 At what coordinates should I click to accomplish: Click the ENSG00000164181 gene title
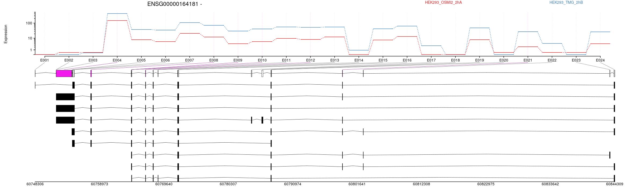175,4
